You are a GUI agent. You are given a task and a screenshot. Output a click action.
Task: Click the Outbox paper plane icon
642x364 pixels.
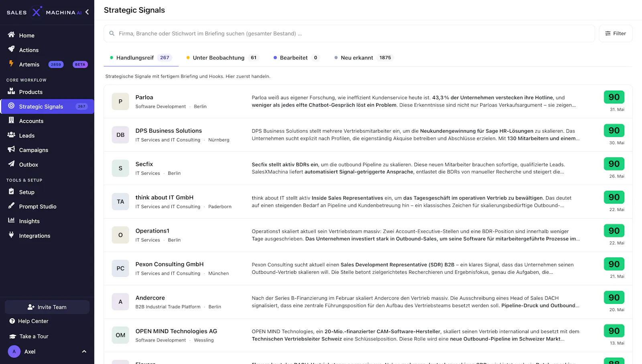coord(11,164)
